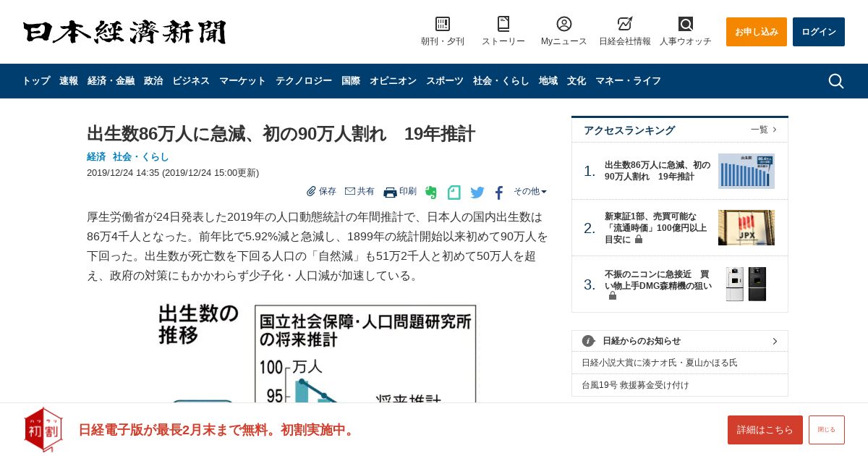Open the 文化 section

tap(576, 81)
